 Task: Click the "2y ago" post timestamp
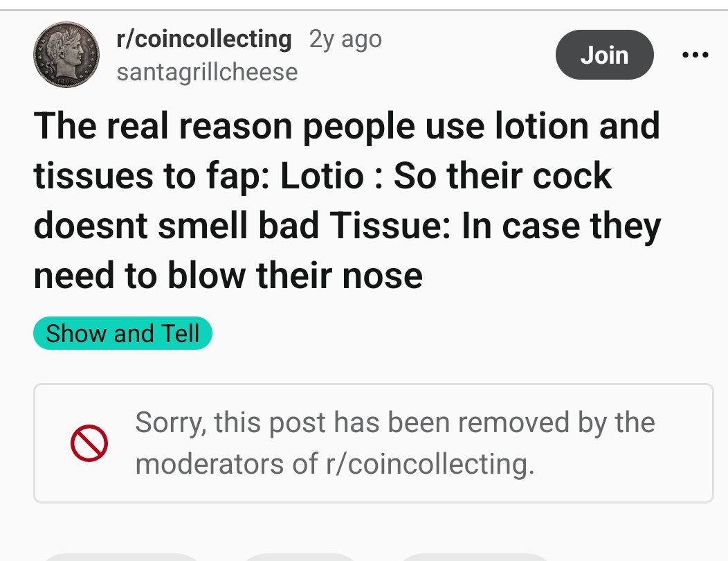[x=345, y=39]
